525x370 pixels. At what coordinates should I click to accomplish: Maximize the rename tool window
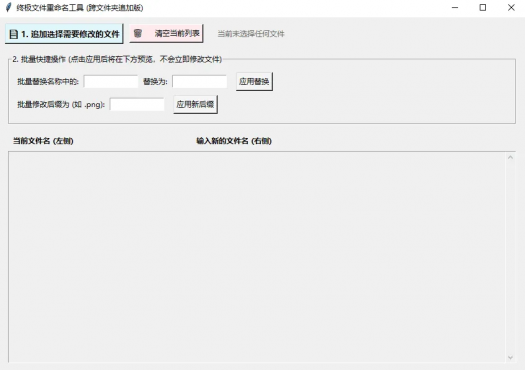[x=482, y=7]
